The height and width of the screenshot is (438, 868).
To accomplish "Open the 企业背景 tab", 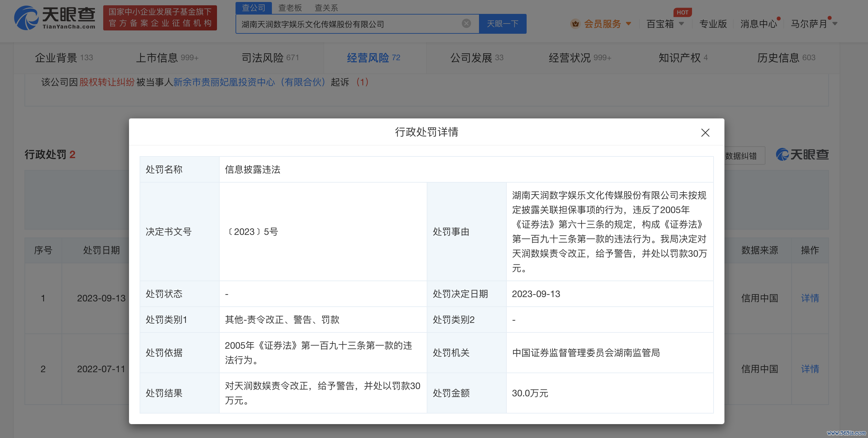I will 64,58.
